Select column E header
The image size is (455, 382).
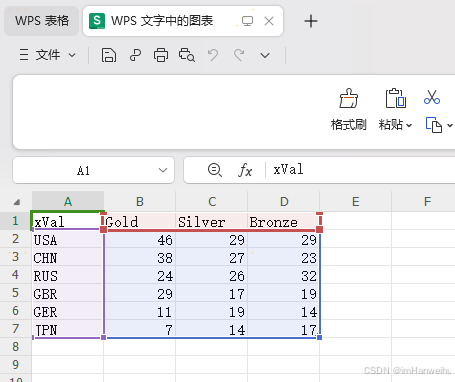356,201
